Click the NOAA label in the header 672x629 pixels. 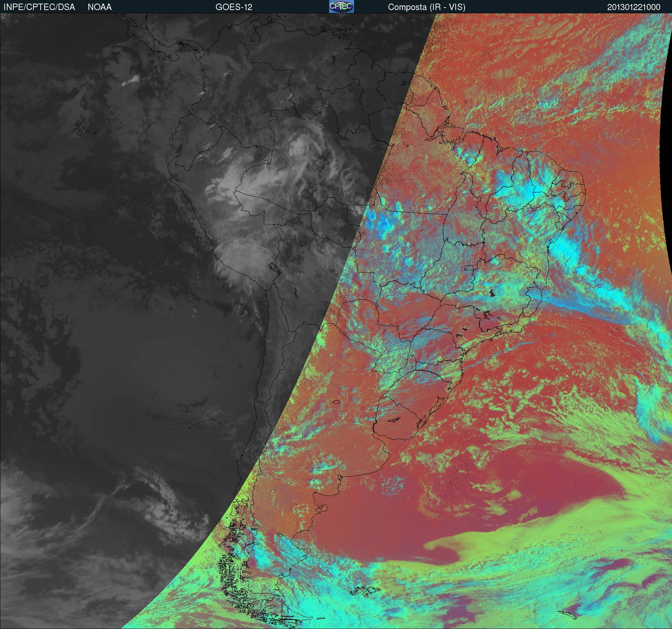tap(100, 7)
